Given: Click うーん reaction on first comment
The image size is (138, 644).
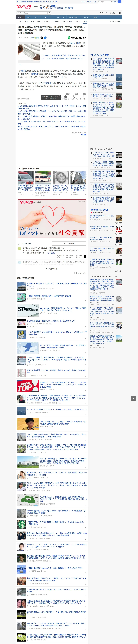Looking at the screenshot, I should [79, 257].
